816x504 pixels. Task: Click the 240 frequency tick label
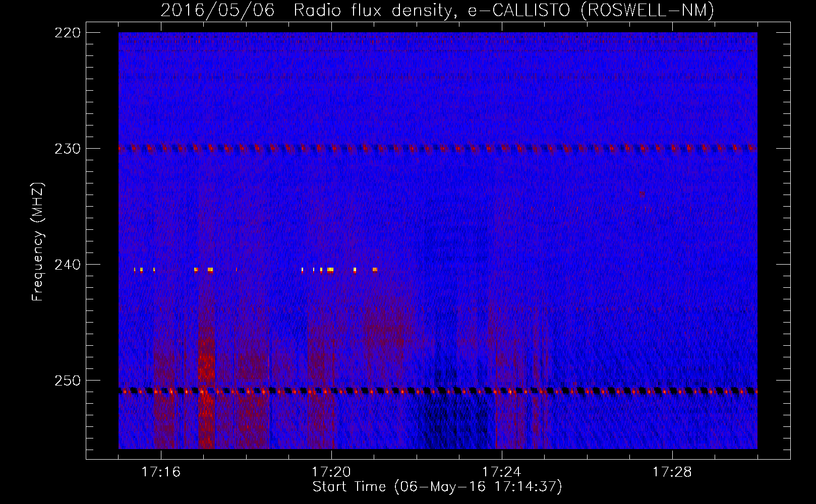pyautogui.click(x=68, y=265)
